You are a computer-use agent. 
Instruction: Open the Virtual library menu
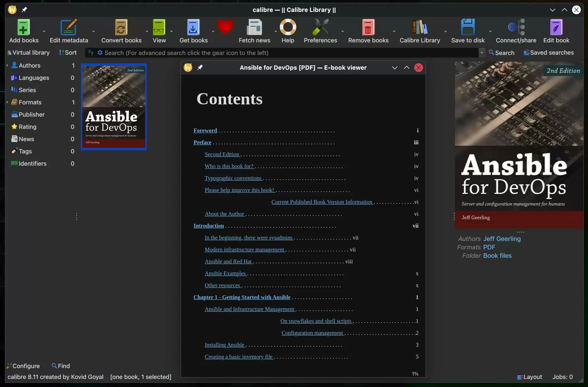pos(28,53)
